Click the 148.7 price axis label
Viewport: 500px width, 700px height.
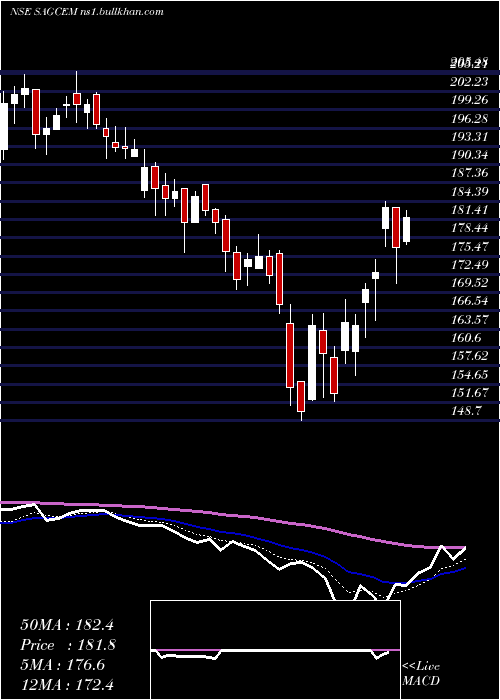[x=466, y=411]
